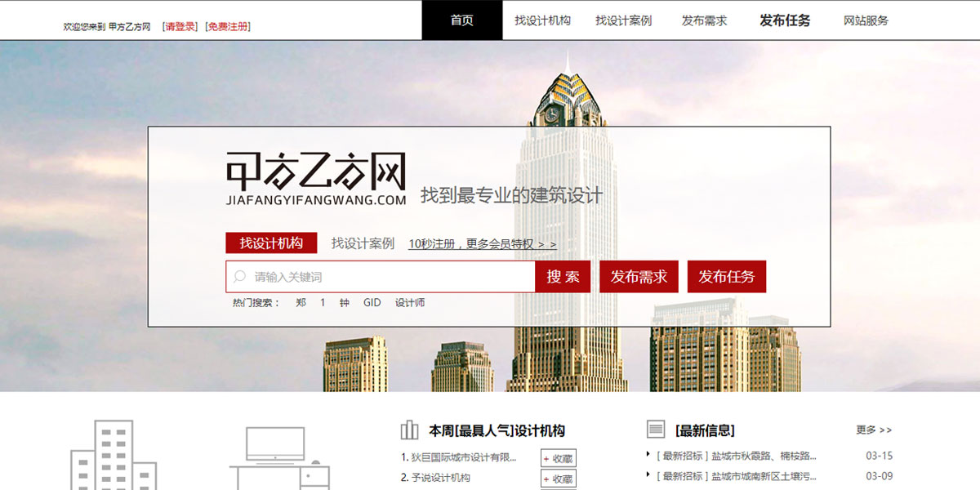Click the building outline icon

tap(114, 456)
